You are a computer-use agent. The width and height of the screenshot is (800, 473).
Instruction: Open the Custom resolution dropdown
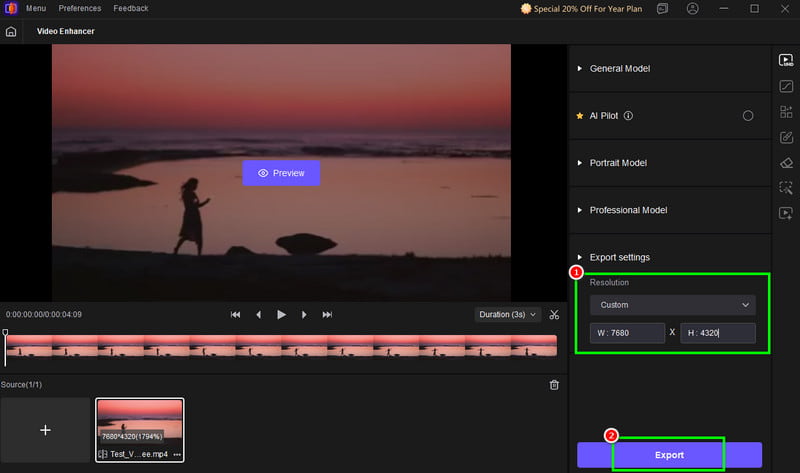pyautogui.click(x=672, y=305)
